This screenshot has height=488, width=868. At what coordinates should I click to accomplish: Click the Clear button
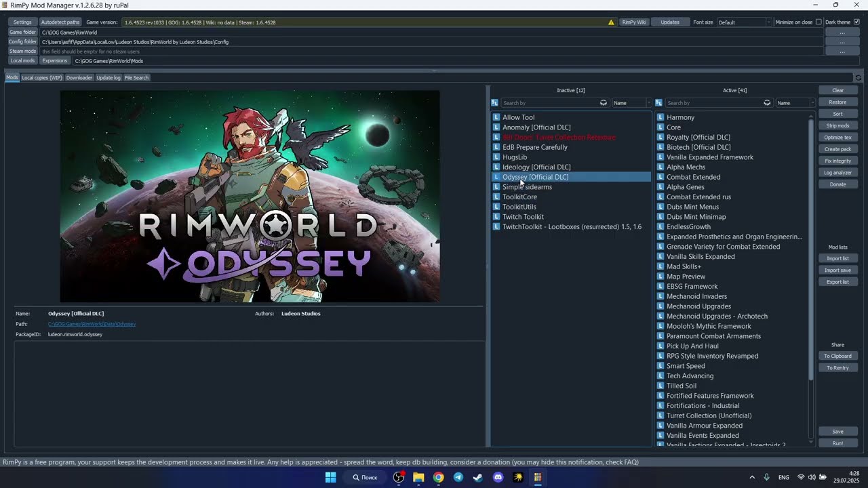(838, 90)
